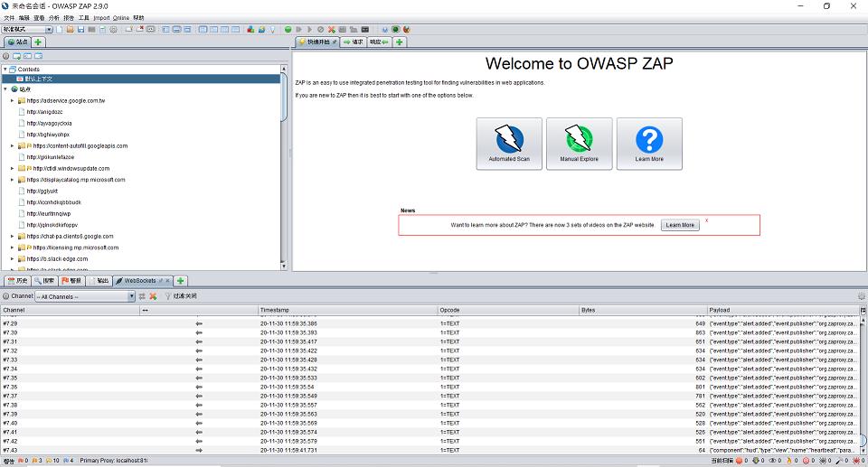Pin the WebSockets tab
The image size is (868, 467).
click(161, 281)
